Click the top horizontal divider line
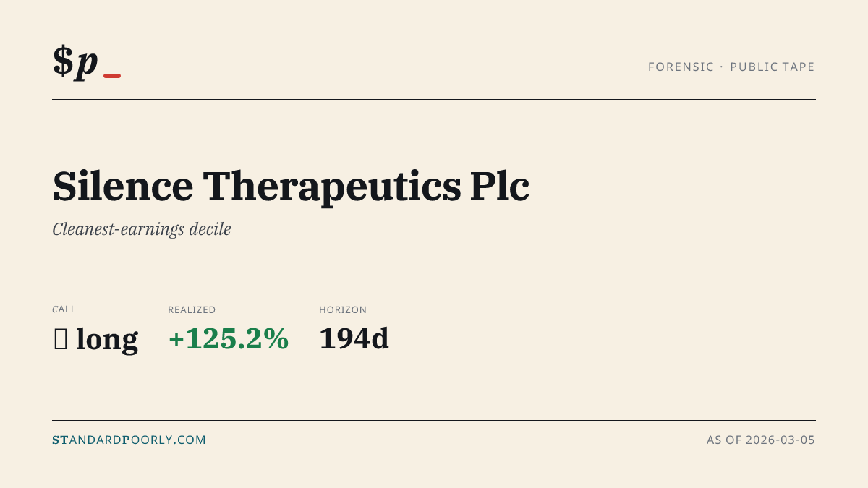Image resolution: width=868 pixels, height=488 pixels. [434, 100]
